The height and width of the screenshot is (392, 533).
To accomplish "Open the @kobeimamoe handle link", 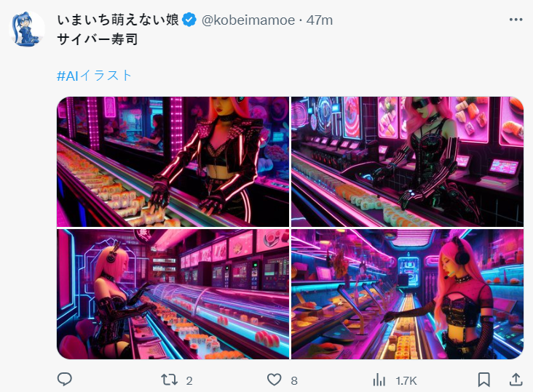I will click(248, 20).
